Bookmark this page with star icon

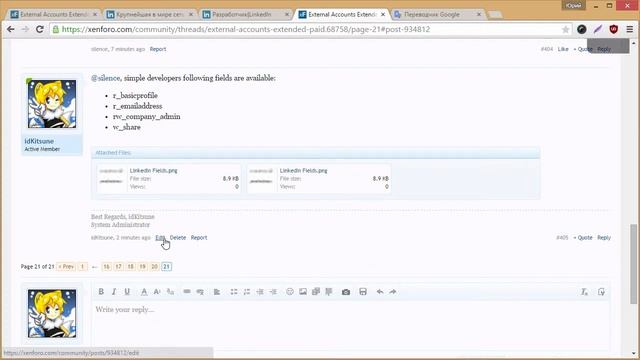tap(565, 29)
